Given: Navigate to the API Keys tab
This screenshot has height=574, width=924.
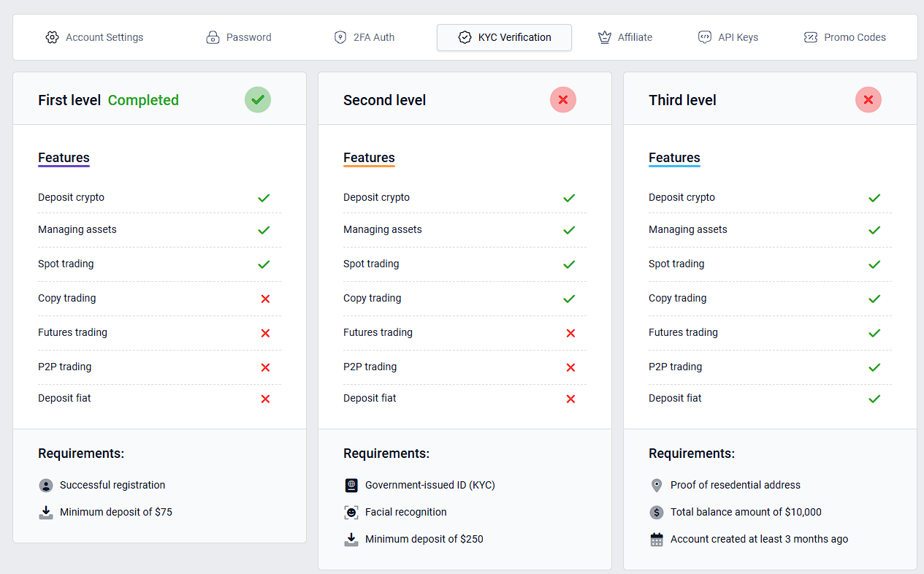Looking at the screenshot, I should tap(728, 37).
